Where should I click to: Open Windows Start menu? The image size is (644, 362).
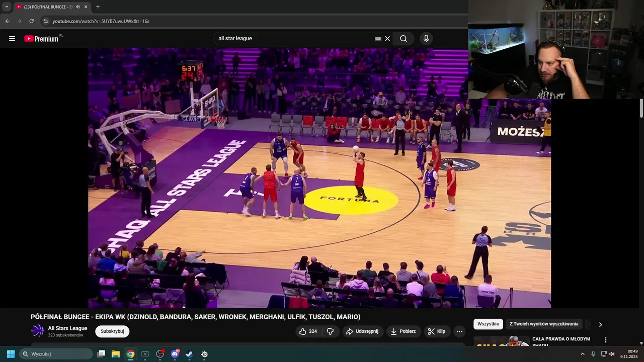coord(11,354)
